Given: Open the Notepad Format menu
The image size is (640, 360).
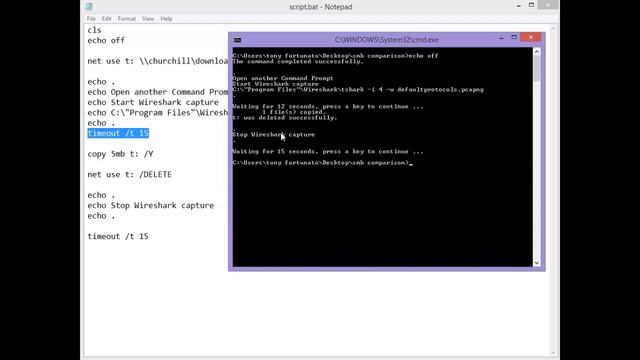Looking at the screenshot, I should [127, 19].
